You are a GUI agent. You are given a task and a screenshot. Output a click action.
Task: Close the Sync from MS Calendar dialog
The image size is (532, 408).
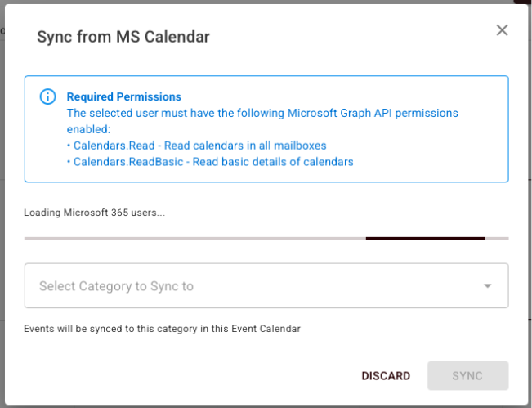click(x=502, y=30)
